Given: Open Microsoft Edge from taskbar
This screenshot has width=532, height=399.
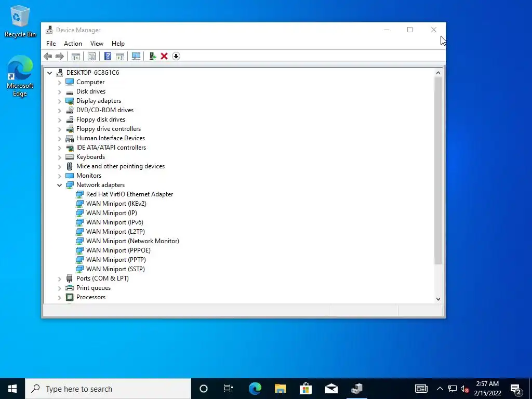Looking at the screenshot, I should (x=255, y=389).
